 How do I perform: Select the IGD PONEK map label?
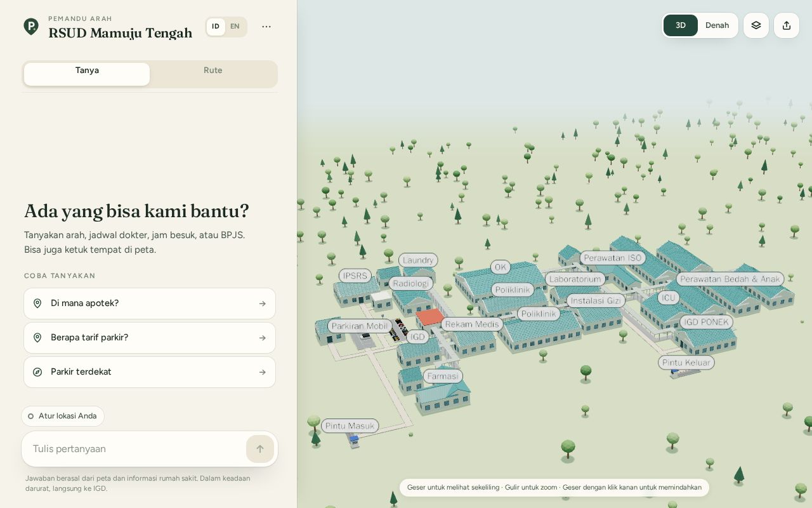pyautogui.click(x=707, y=322)
